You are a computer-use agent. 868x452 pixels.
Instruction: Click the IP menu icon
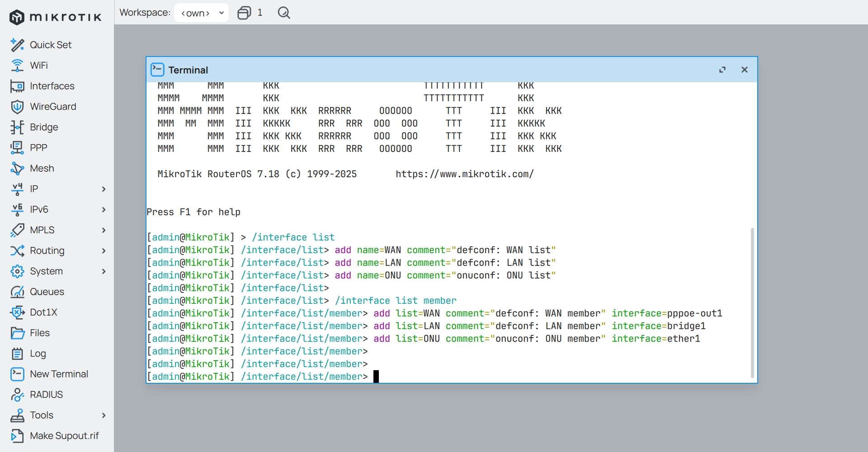17,189
